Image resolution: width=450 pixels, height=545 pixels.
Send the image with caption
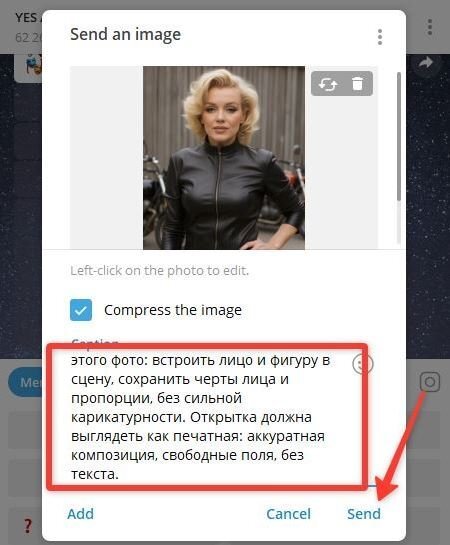[364, 514]
